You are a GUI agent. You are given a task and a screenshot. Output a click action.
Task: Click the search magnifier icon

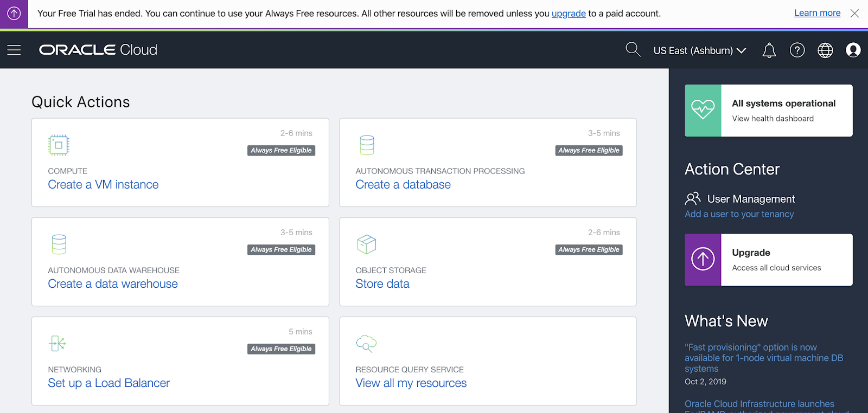point(633,50)
